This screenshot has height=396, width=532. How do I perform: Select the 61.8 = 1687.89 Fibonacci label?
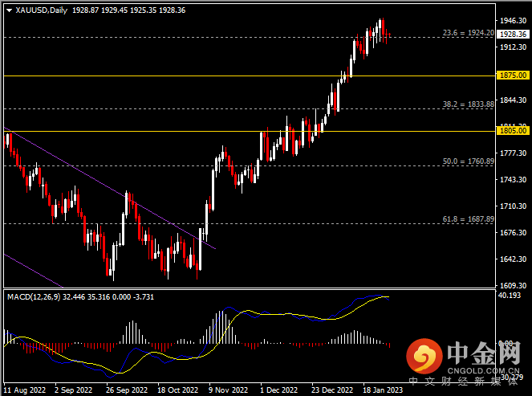coord(469,219)
